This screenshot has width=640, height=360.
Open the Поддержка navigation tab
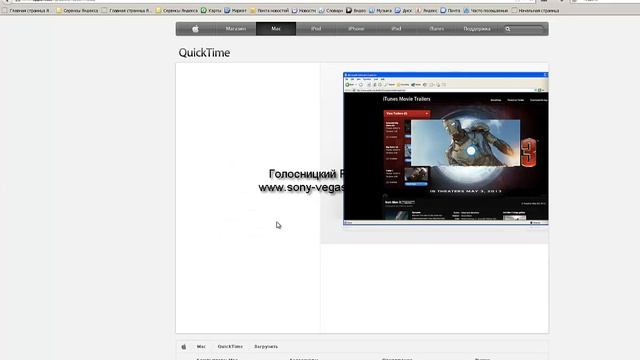pos(477,29)
